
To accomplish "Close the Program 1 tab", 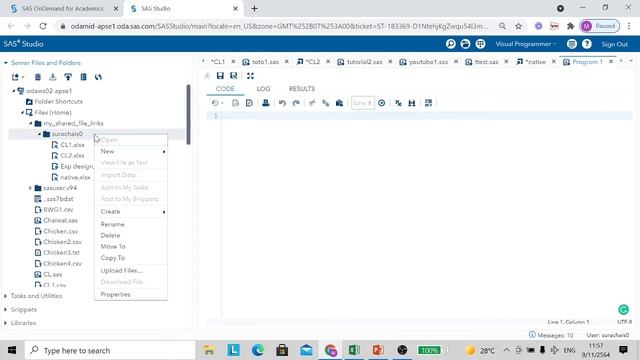I will pos(611,62).
